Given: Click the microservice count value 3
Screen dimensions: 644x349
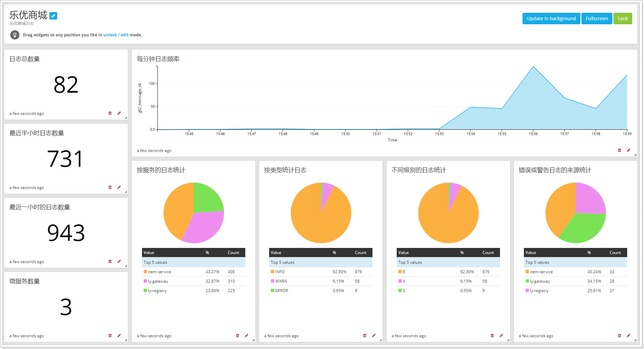Looking at the screenshot, I should [x=66, y=307].
